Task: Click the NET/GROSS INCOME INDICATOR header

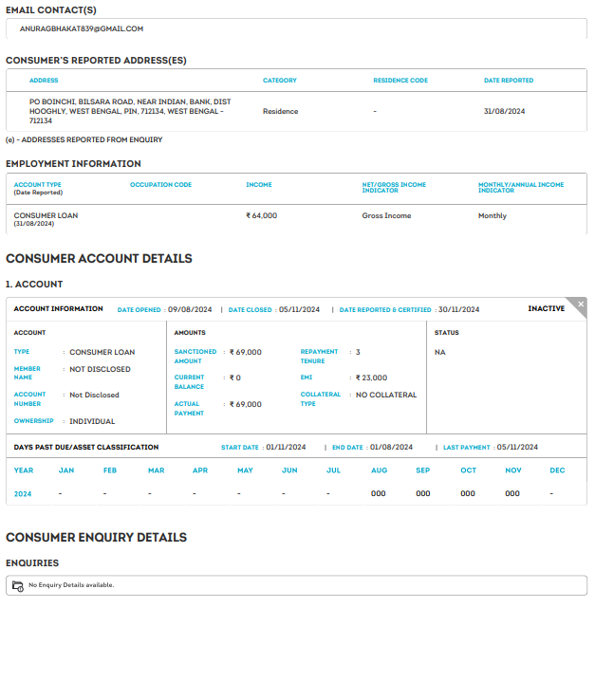Action: click(394, 188)
